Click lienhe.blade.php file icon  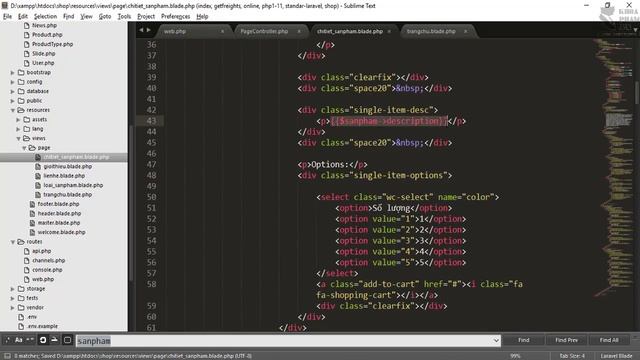pyautogui.click(x=38, y=176)
